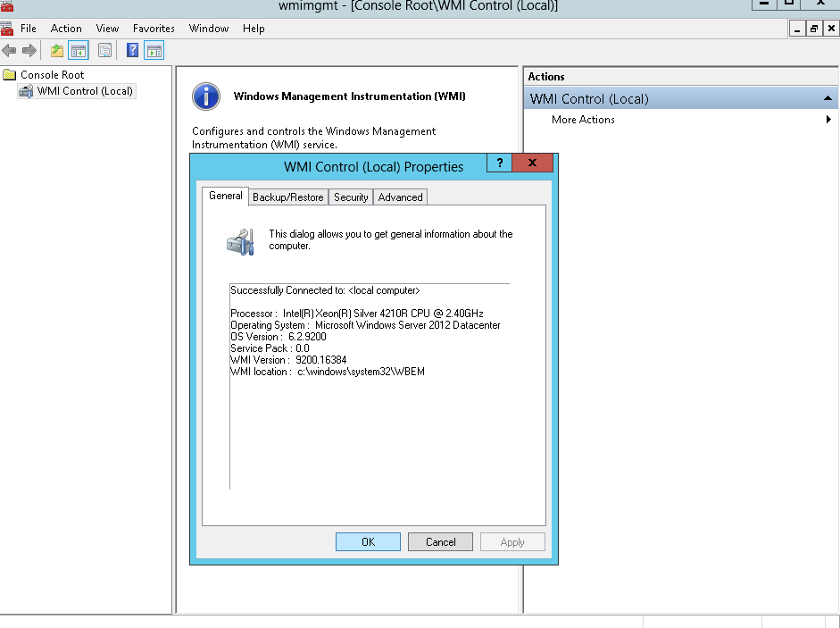Click the Back arrow toolbar icon
Image resolution: width=840 pixels, height=628 pixels.
[9, 51]
